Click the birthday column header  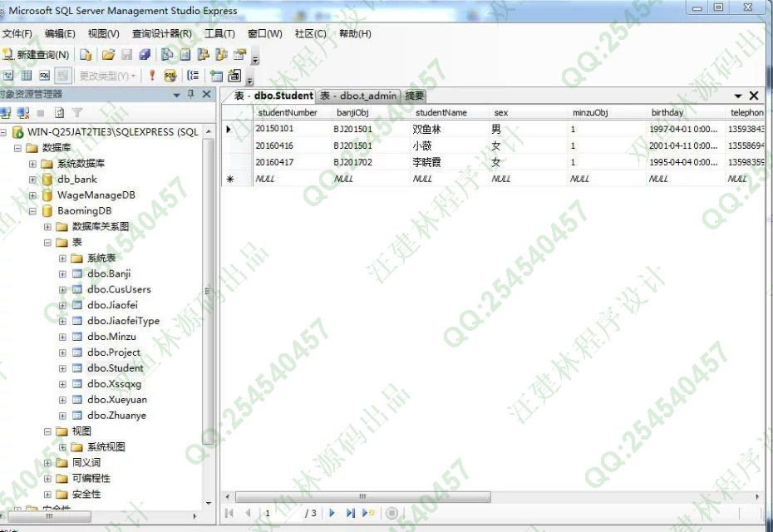685,112
